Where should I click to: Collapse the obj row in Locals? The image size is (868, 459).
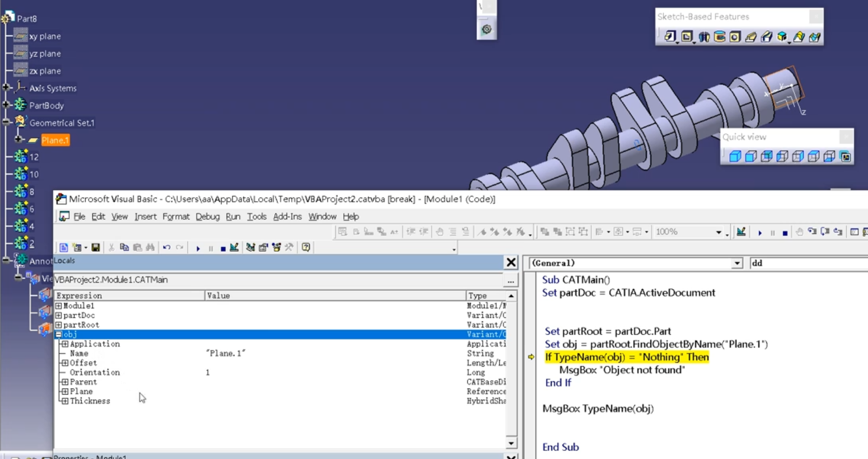[x=58, y=334]
